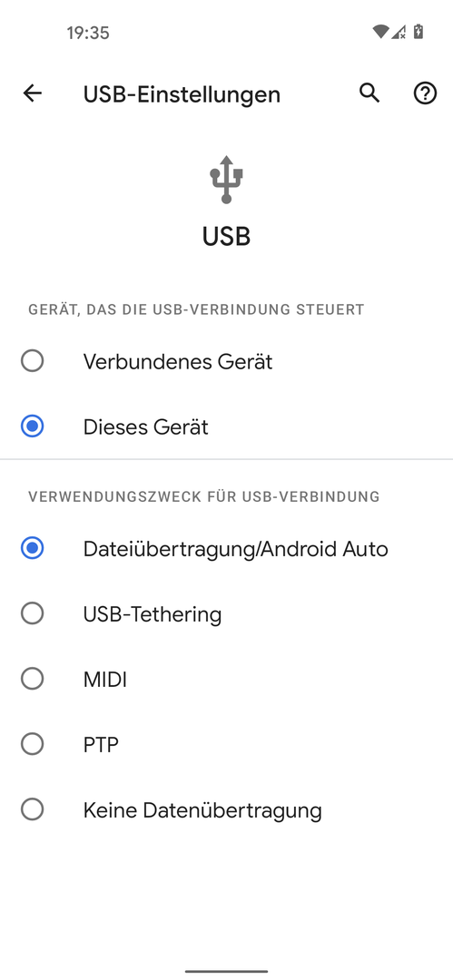Select the Verbundenes Gerät radio button

point(32,361)
